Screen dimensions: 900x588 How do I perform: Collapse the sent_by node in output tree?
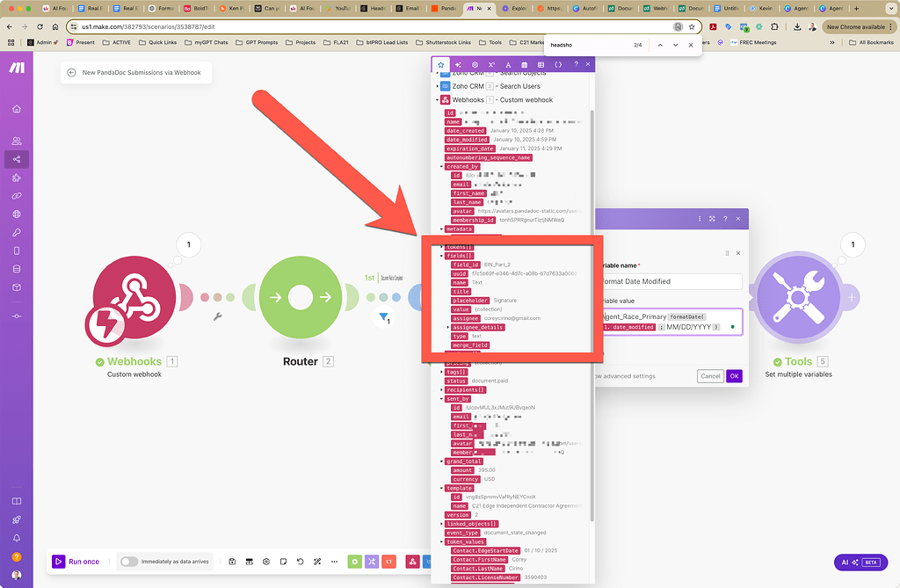(440, 398)
